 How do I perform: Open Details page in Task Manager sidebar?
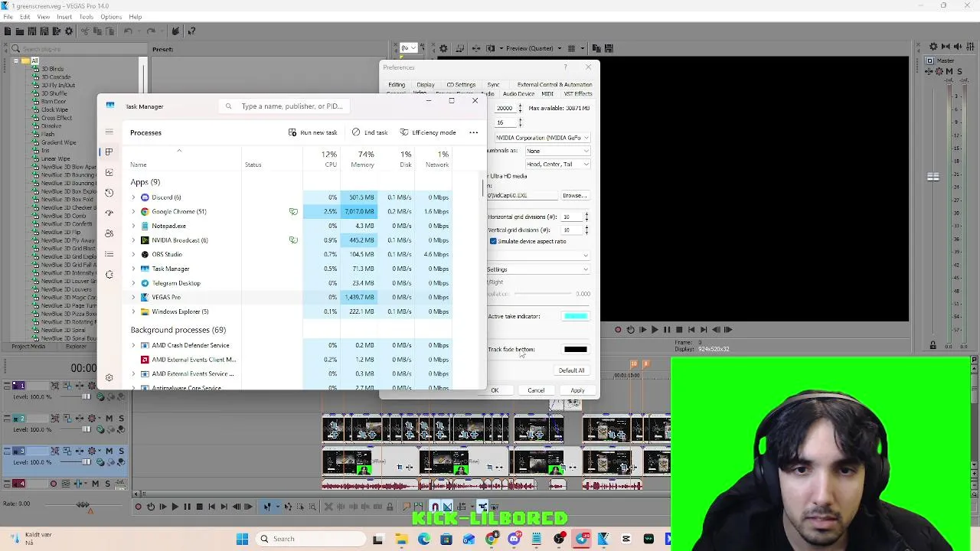tap(109, 254)
